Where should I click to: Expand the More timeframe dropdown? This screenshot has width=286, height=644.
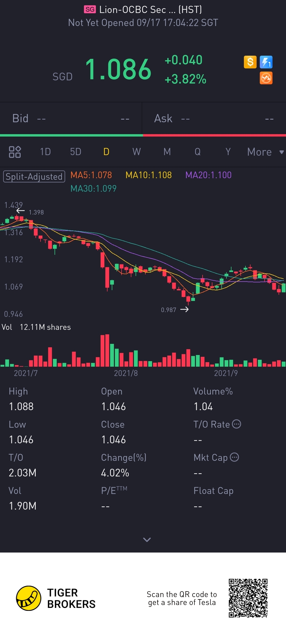click(265, 152)
